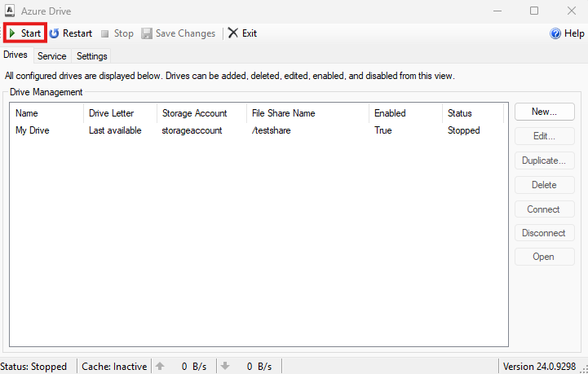This screenshot has width=588, height=374.
Task: Click the Save Changes floppy disk icon
Action: pyautogui.click(x=147, y=33)
